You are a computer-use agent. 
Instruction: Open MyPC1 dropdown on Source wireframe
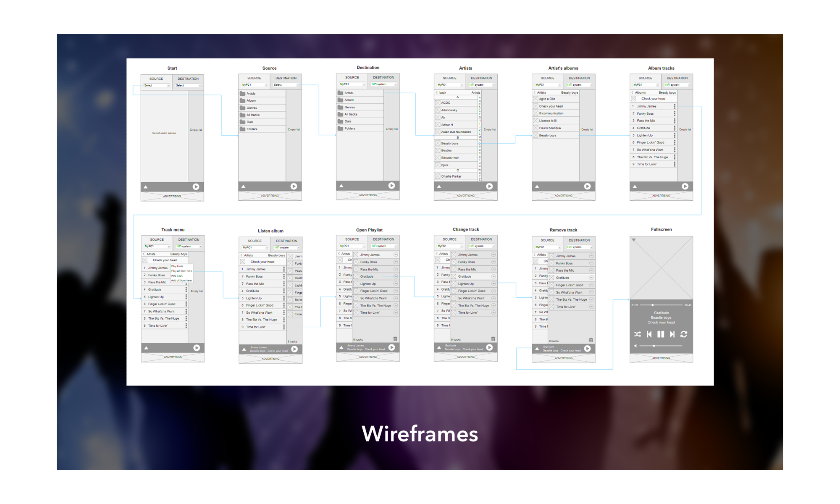pos(254,85)
